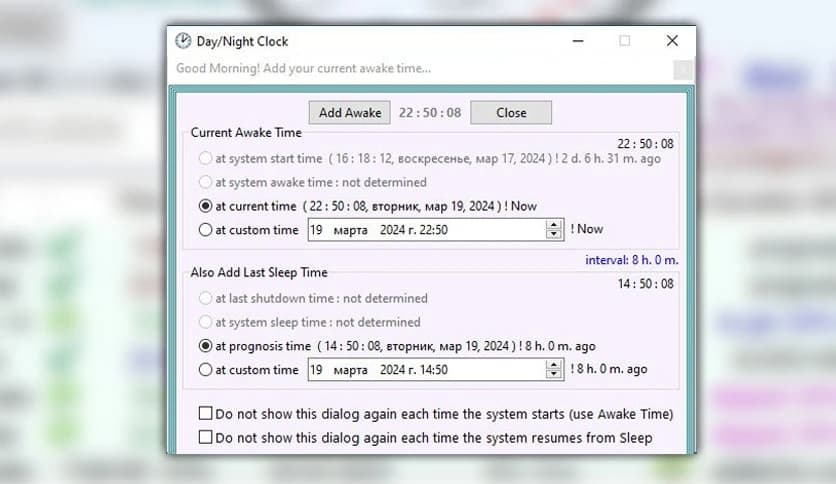Select awake at system start time option
This screenshot has width=836, height=484.
pos(205,158)
